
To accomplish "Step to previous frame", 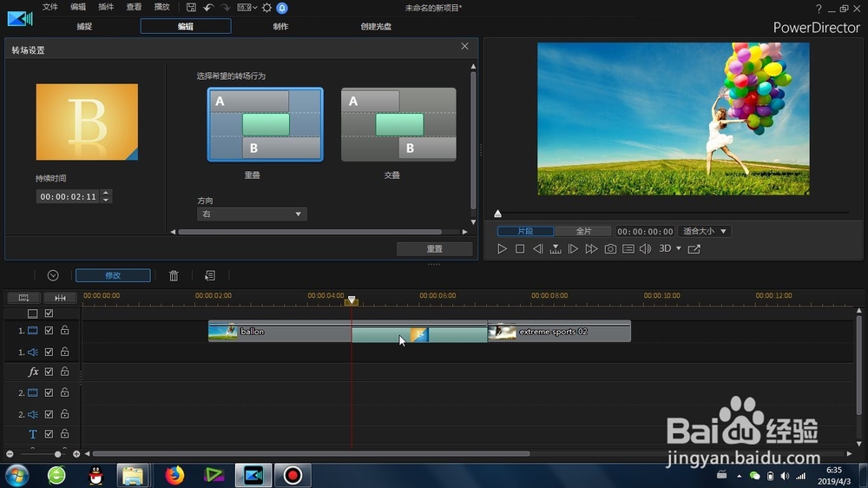I will [537, 248].
